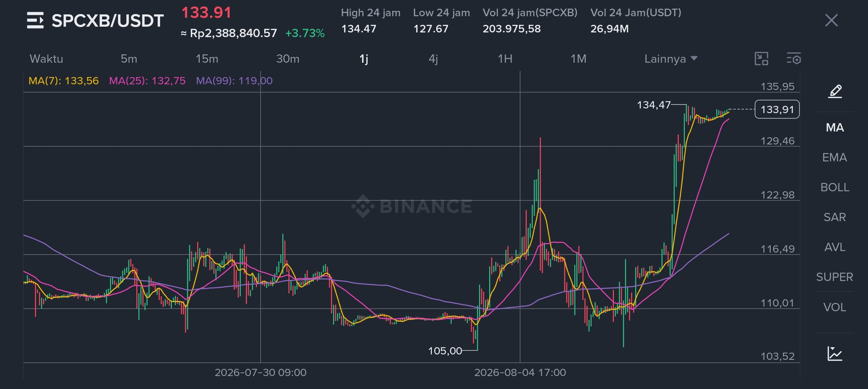Click the Vol 24 jam(SPCXB) value 203.975,58
The height and width of the screenshot is (389, 868).
click(511, 29)
